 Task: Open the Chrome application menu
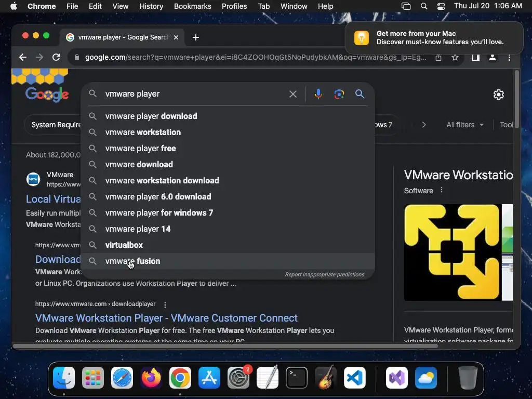coord(42,6)
